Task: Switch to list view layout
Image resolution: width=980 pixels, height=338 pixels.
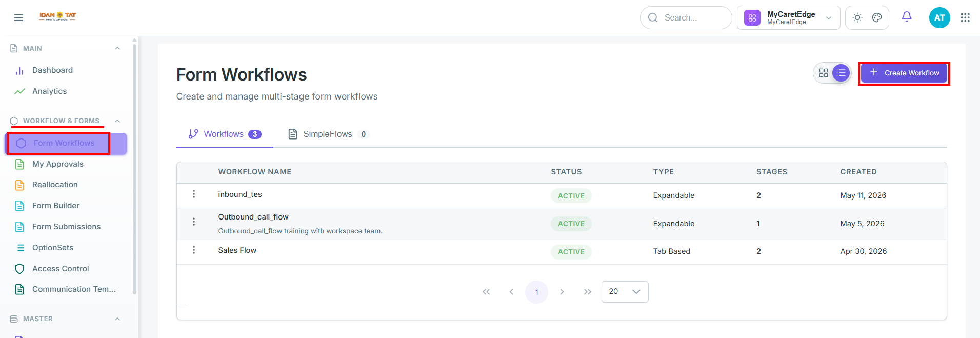Action: (841, 73)
